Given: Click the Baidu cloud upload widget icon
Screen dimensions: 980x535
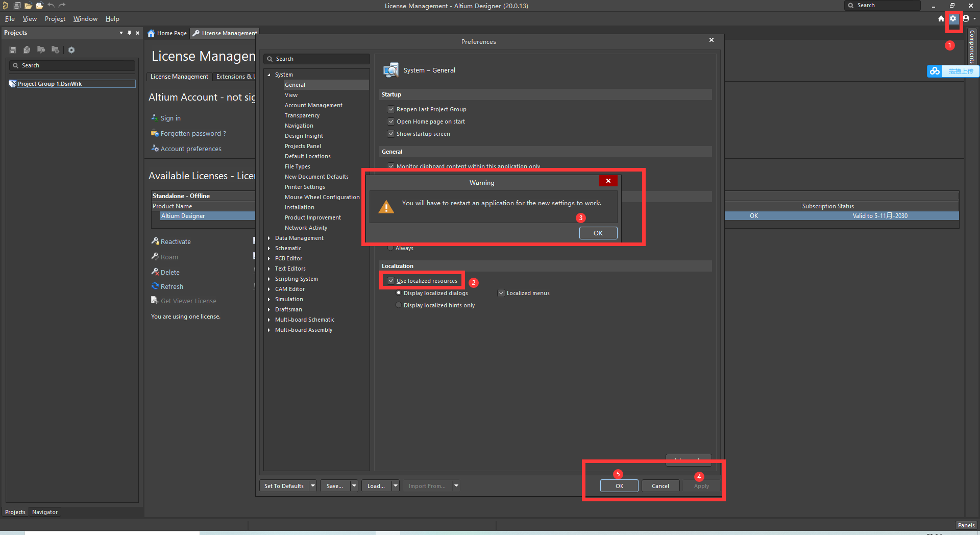Looking at the screenshot, I should (x=935, y=71).
